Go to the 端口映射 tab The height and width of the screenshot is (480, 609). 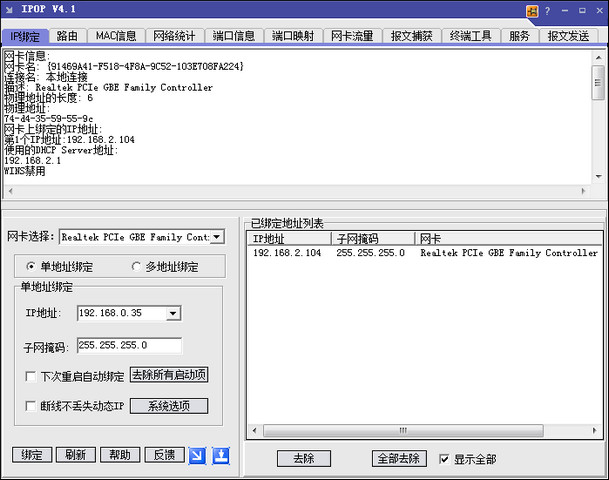pyautogui.click(x=293, y=36)
